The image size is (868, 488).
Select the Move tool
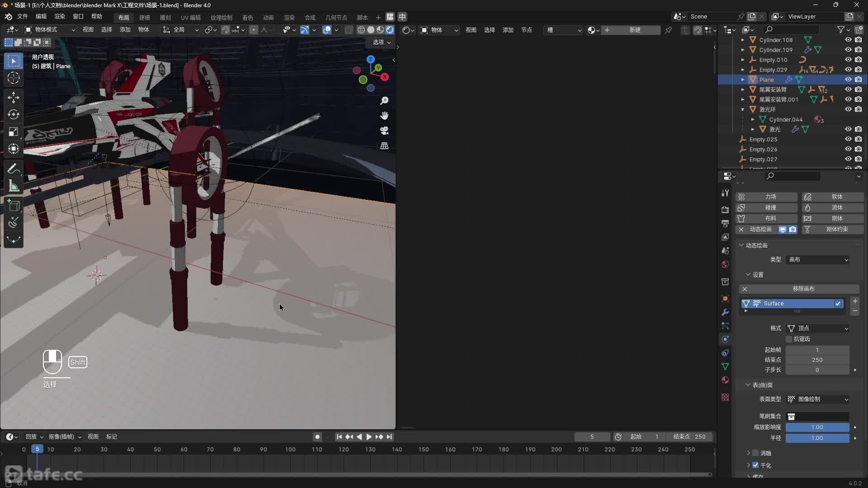(14, 97)
